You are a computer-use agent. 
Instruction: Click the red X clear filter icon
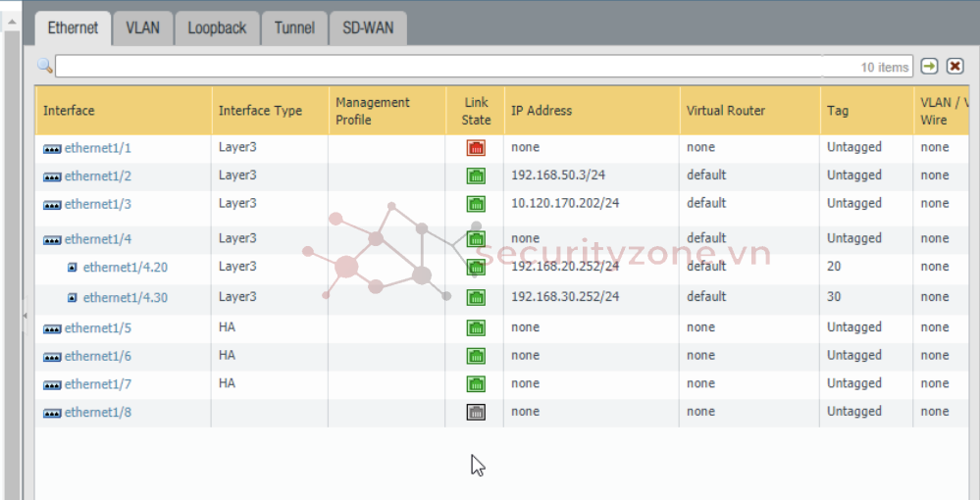954,66
